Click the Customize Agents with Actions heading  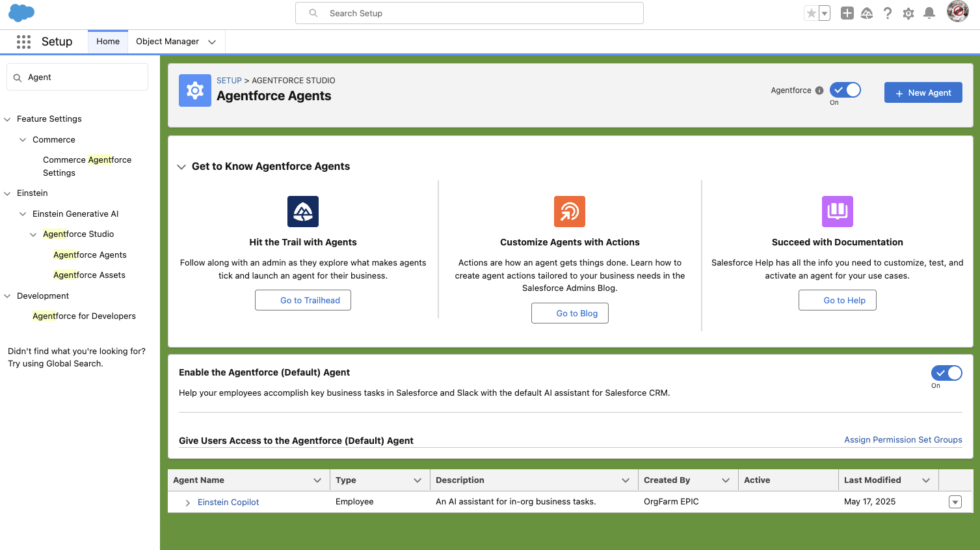point(570,242)
